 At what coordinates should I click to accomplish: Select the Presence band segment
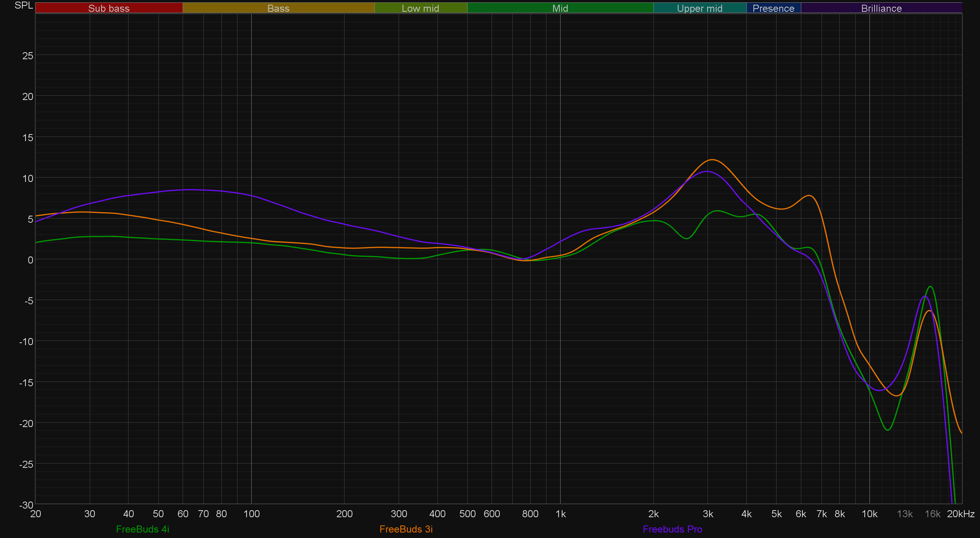pos(773,8)
